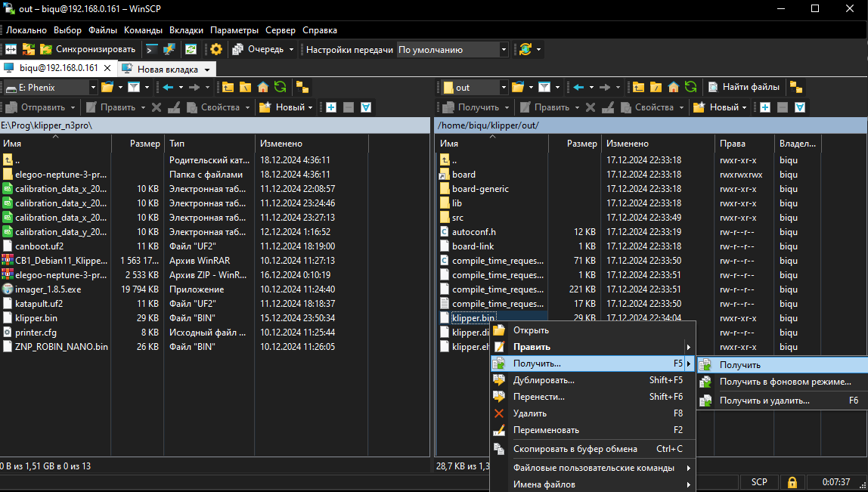
Task: Refresh the local panel with green arrows
Action: tap(280, 87)
